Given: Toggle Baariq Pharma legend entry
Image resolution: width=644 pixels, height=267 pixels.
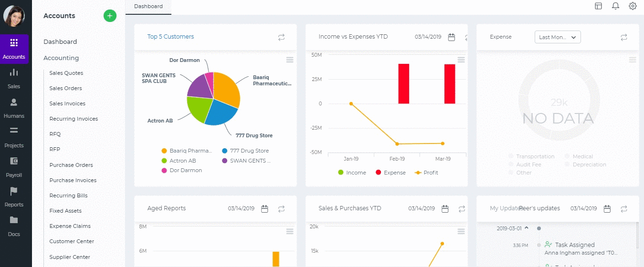Looking at the screenshot, I should click(x=187, y=151).
